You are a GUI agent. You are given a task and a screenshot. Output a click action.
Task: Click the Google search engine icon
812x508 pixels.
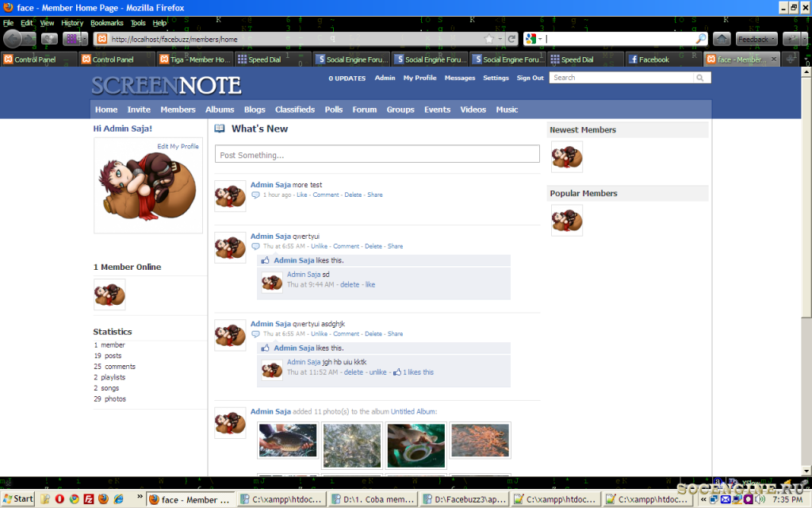pos(530,39)
